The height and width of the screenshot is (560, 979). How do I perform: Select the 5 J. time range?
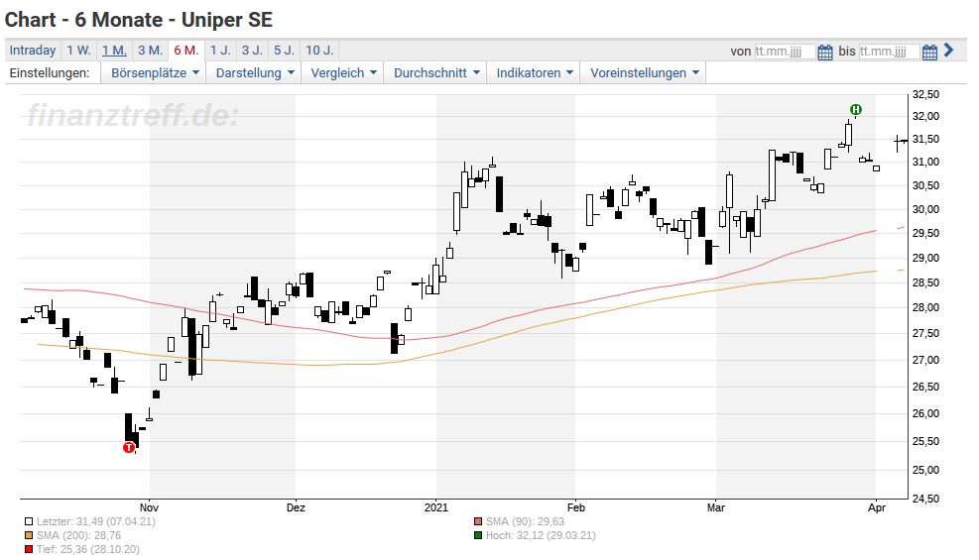pyautogui.click(x=284, y=51)
